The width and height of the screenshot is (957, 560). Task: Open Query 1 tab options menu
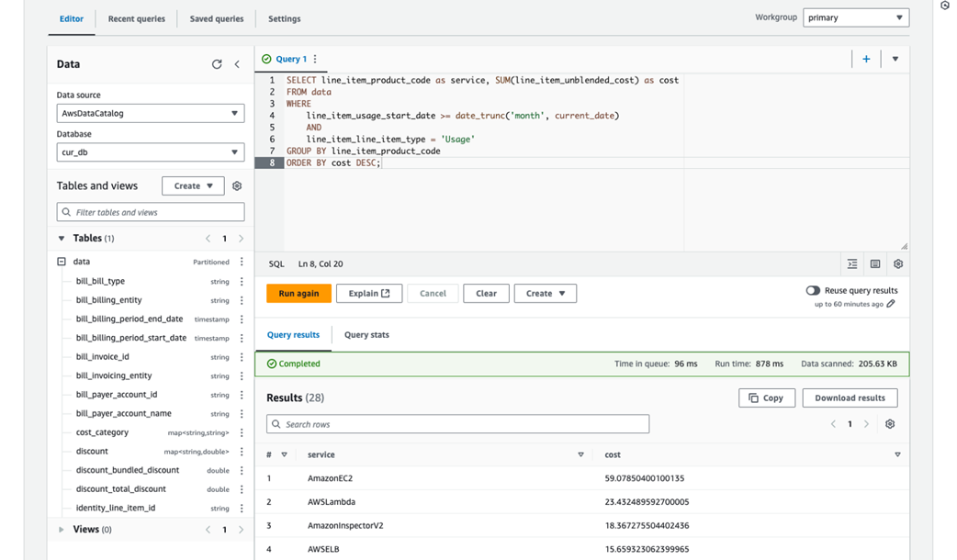[x=315, y=59]
